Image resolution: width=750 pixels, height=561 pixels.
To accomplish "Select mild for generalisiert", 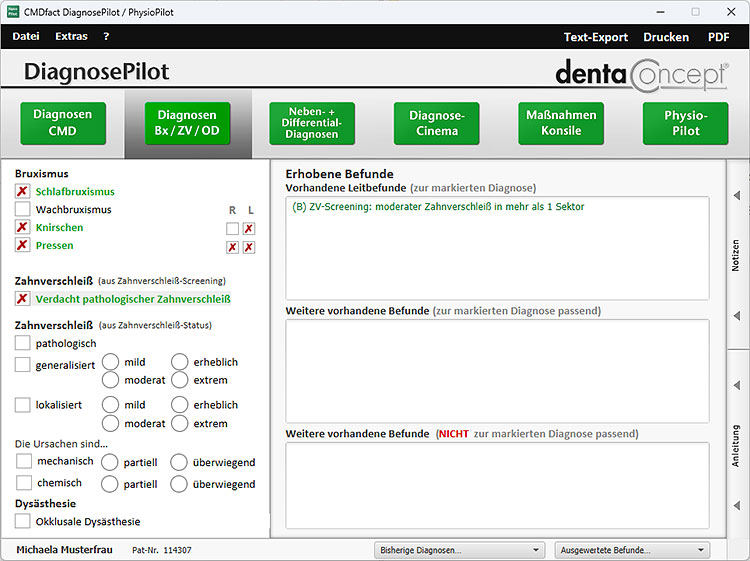I will [x=110, y=362].
